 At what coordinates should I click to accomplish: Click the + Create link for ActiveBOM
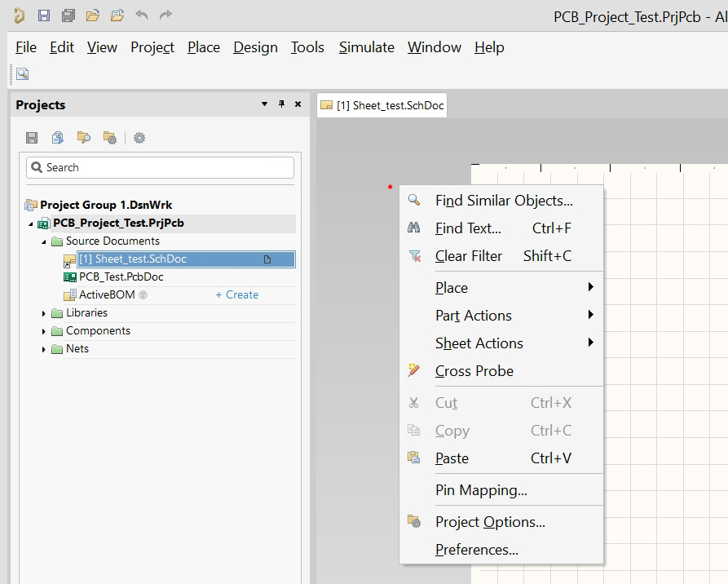tap(236, 294)
